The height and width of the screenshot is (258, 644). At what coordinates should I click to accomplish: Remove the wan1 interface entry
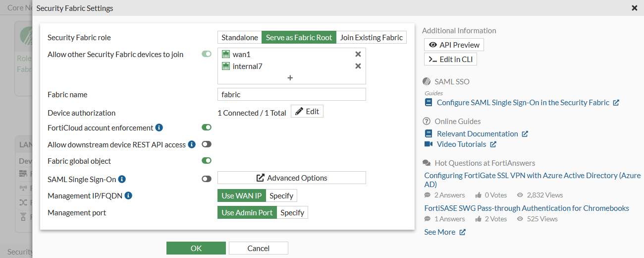click(x=358, y=55)
